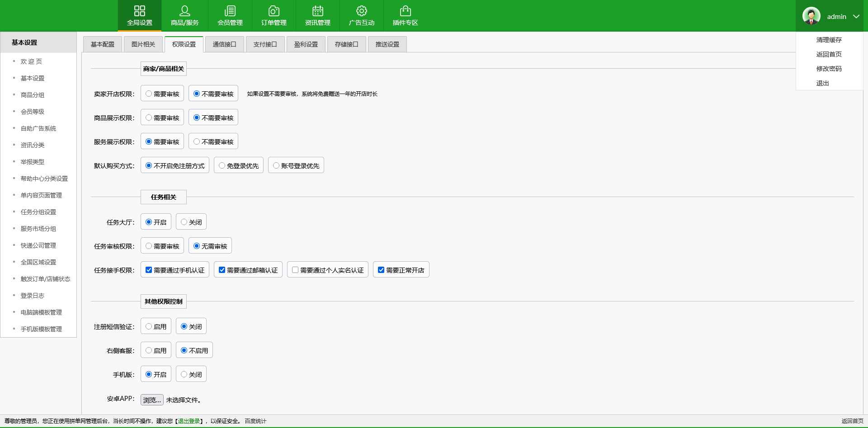Open 百度统计 footer link
Viewport: 868px width, 428px height.
(x=255, y=421)
